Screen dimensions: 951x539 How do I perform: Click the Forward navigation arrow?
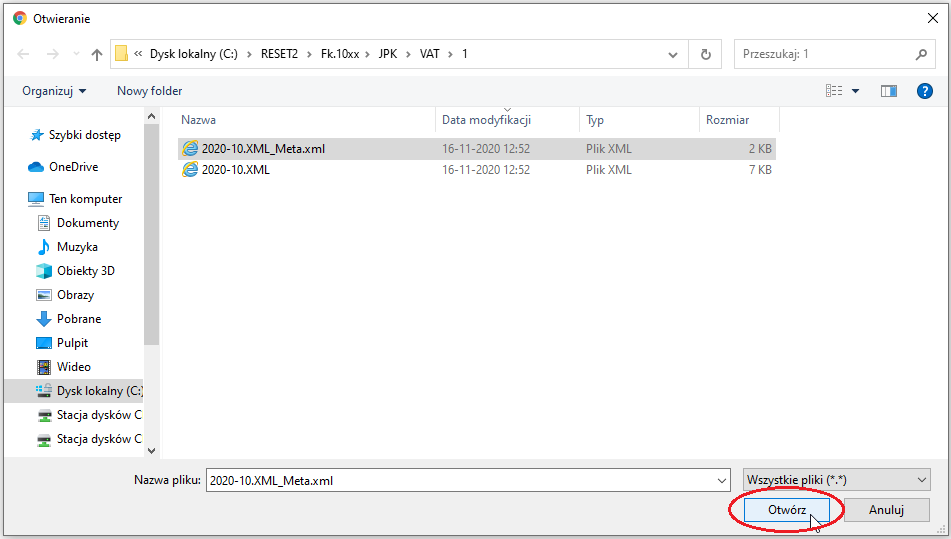(x=53, y=54)
